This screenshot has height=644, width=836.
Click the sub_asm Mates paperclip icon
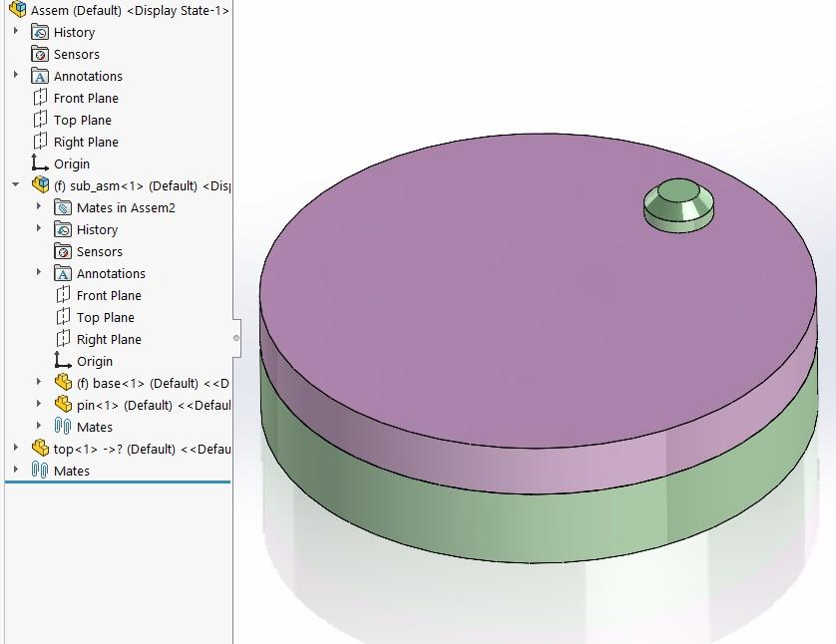click(x=63, y=426)
